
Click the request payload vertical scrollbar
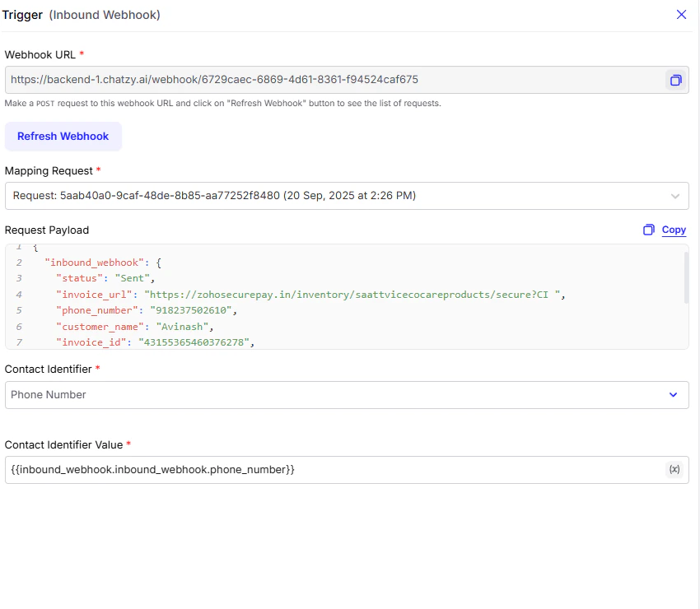point(686,277)
